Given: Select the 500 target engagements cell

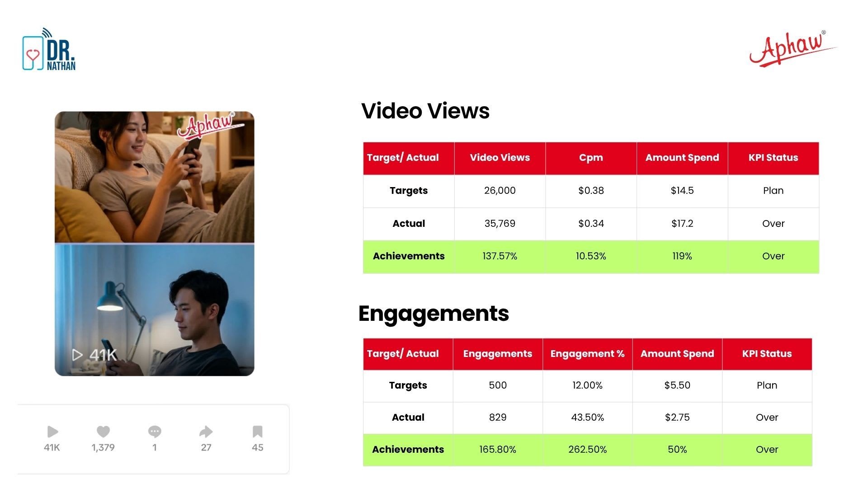Looking at the screenshot, I should 498,385.
